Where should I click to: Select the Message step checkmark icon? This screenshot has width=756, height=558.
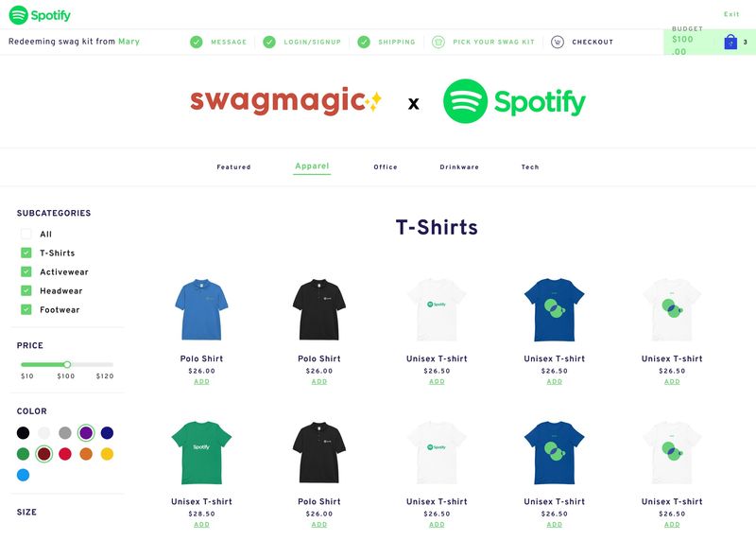[x=197, y=42]
